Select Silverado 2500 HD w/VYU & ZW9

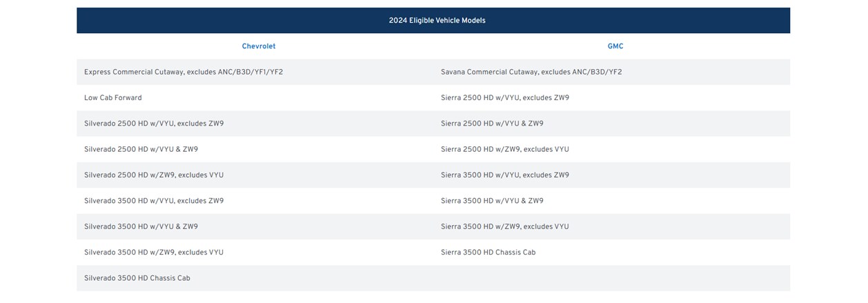pos(141,149)
